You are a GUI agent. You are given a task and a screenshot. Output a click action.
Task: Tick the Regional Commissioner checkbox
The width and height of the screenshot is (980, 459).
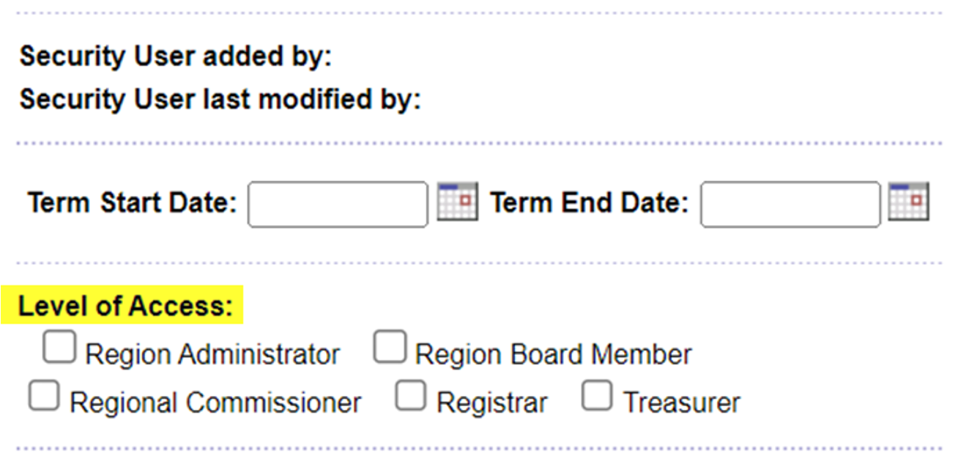pos(44,396)
